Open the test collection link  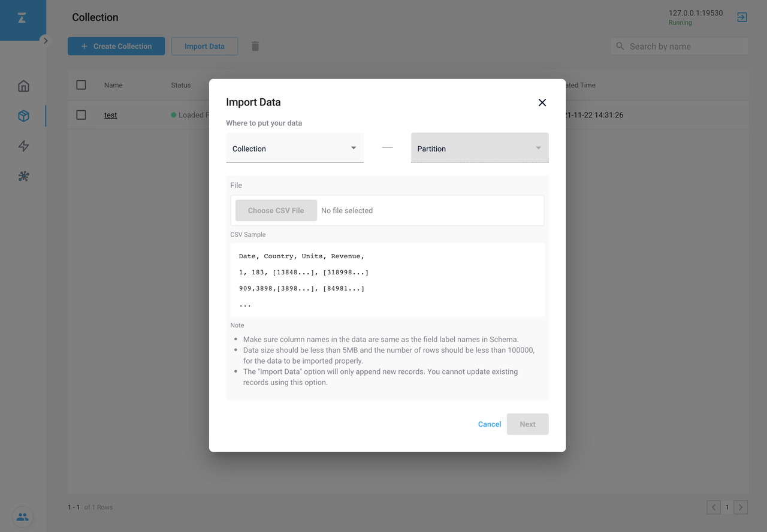coord(111,115)
